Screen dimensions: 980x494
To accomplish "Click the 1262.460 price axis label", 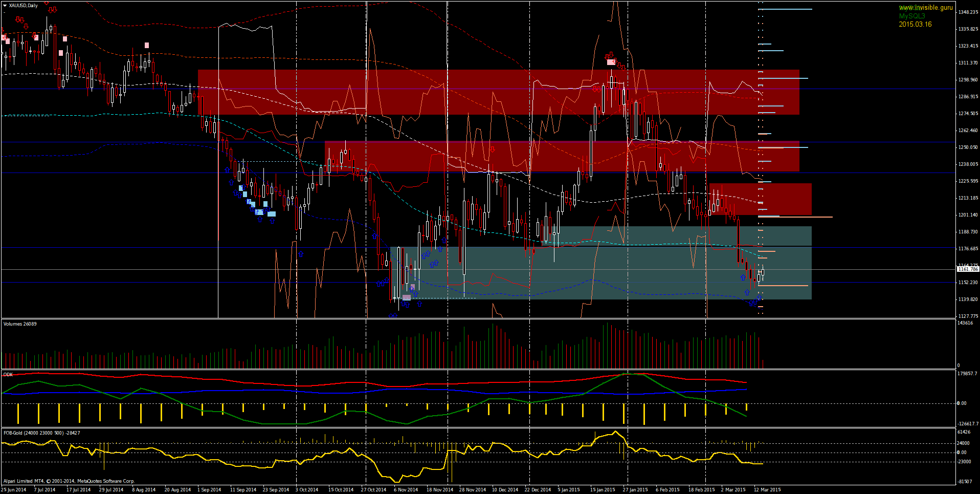I will (968, 130).
